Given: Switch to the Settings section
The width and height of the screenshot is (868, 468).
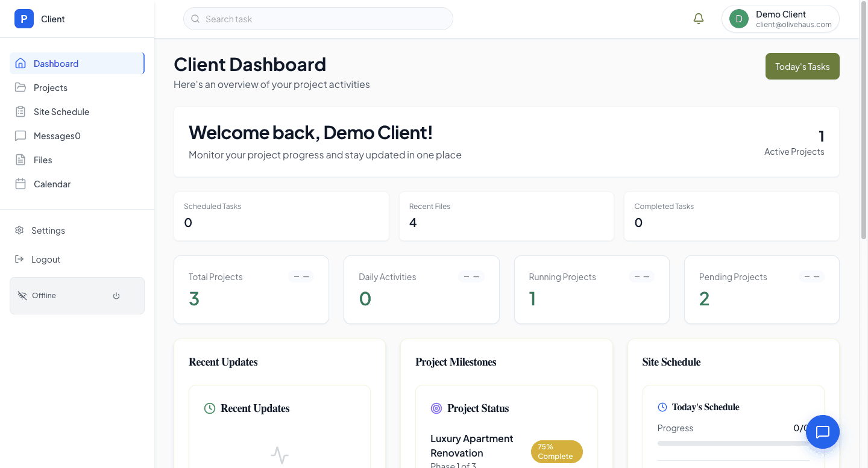Looking at the screenshot, I should point(48,230).
